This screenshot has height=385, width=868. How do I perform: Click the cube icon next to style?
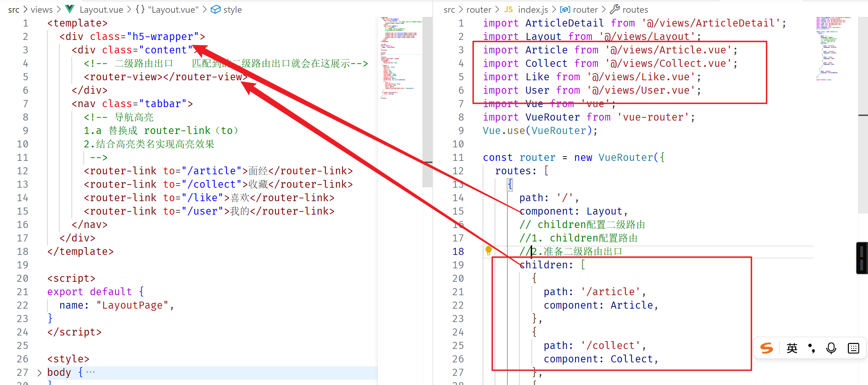click(215, 10)
